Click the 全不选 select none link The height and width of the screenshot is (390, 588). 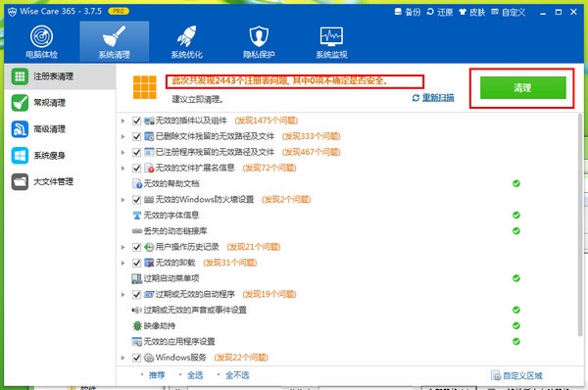237,375
